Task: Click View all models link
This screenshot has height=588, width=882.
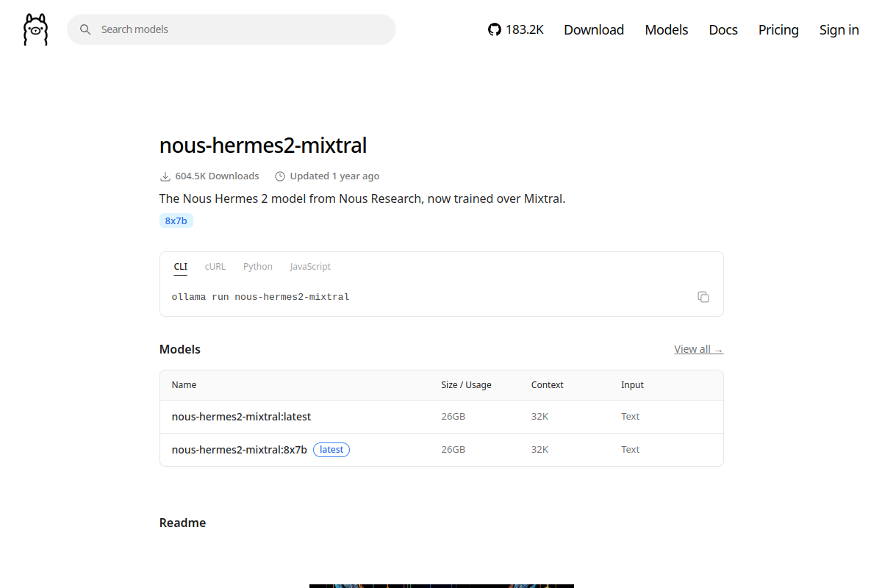Action: [x=698, y=349]
